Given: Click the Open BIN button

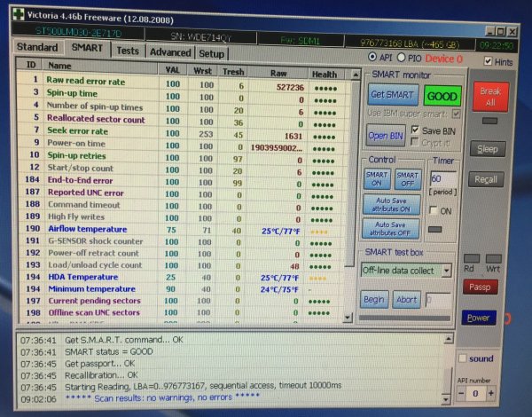Looking at the screenshot, I should tap(386, 136).
